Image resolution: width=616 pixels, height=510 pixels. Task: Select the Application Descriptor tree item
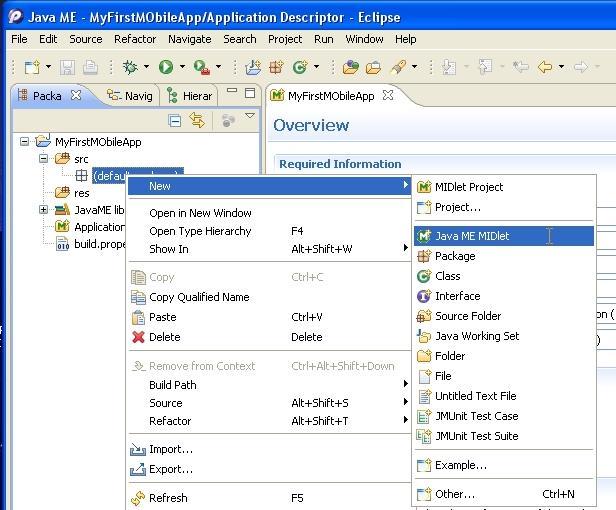(90, 227)
